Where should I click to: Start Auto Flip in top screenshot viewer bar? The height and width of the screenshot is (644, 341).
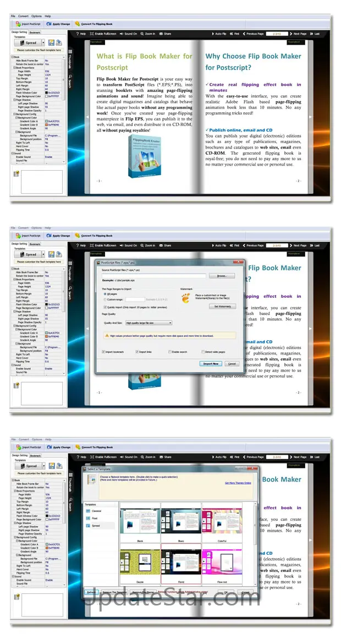pos(218,34)
